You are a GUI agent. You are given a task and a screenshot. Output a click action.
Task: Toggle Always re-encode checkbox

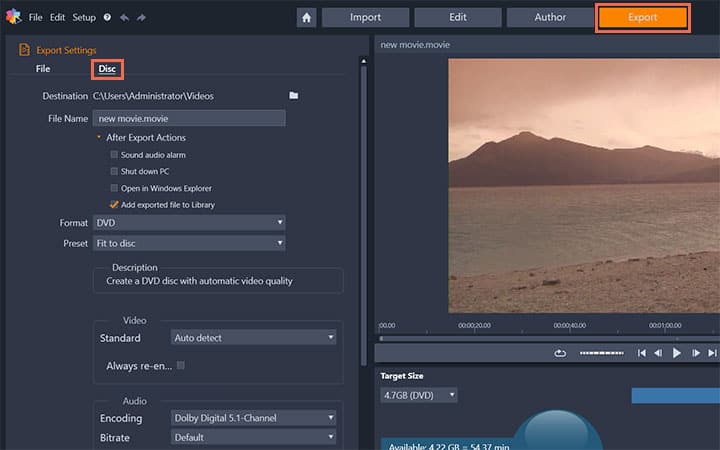click(181, 366)
